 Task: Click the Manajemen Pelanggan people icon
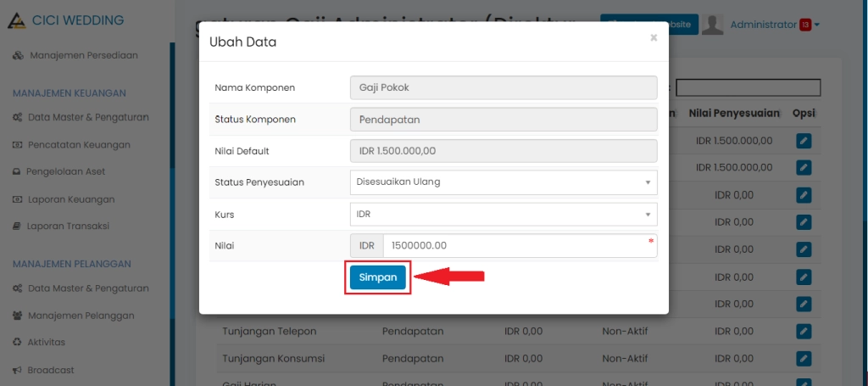click(18, 316)
